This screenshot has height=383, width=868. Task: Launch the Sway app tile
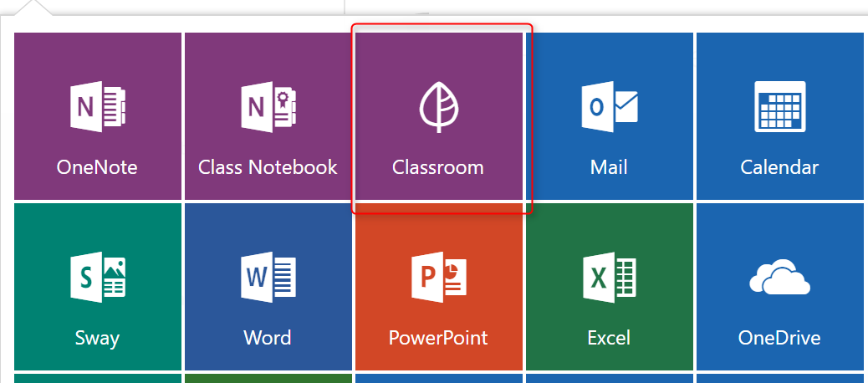[x=98, y=287]
